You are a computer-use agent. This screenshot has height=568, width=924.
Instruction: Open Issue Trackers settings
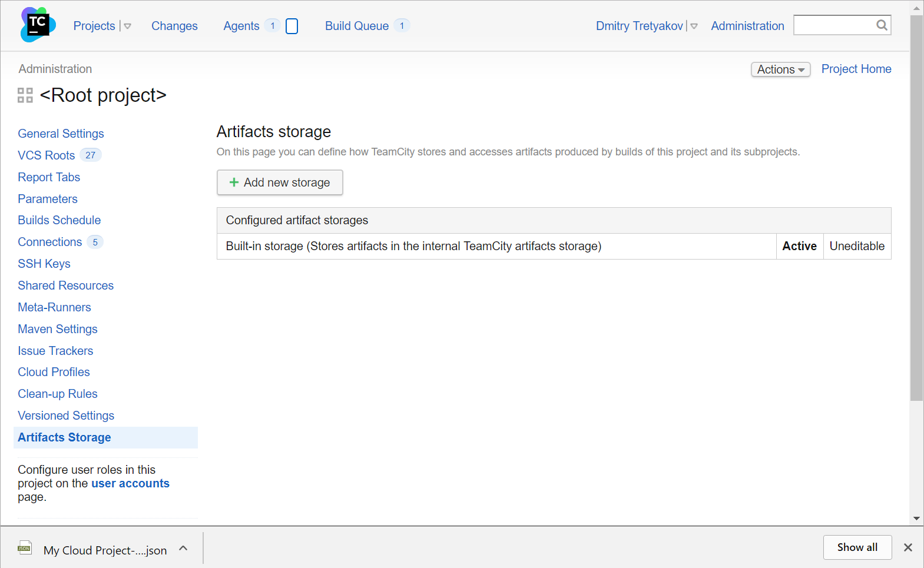tap(55, 351)
